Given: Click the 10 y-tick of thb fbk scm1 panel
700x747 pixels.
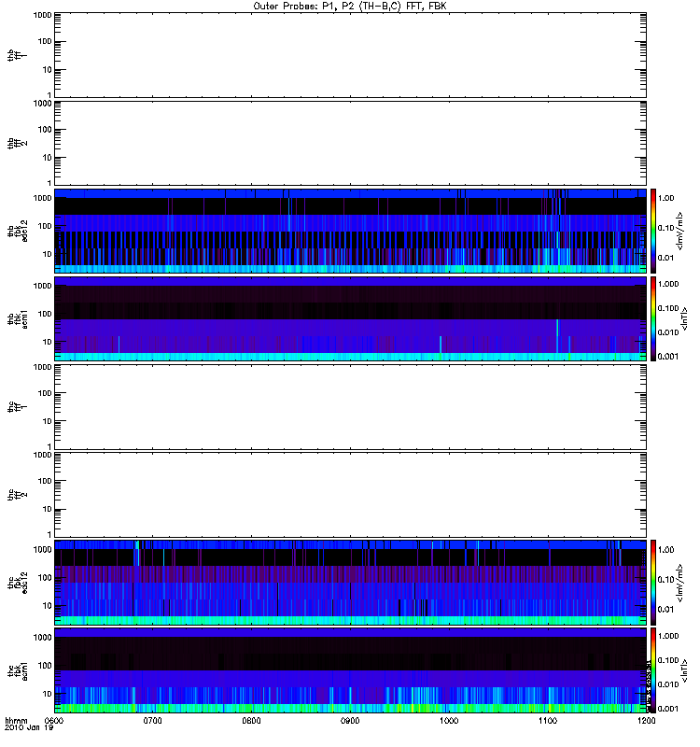Looking at the screenshot, I should (48, 342).
